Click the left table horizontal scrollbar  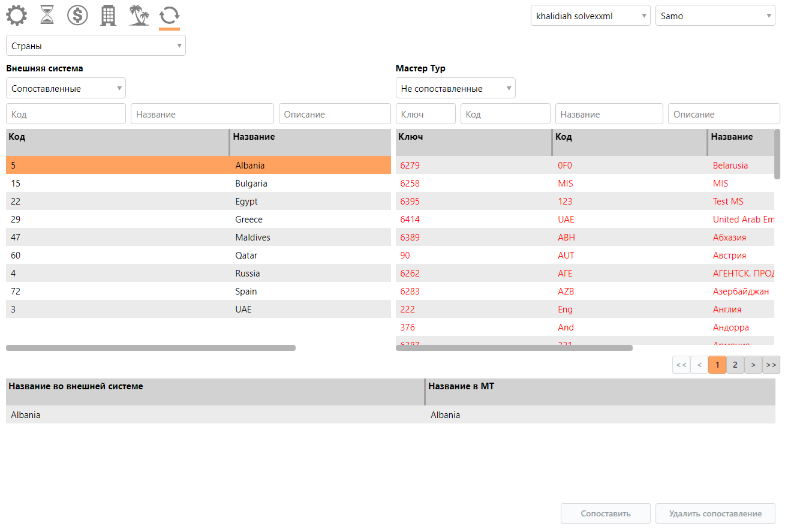[x=151, y=348]
